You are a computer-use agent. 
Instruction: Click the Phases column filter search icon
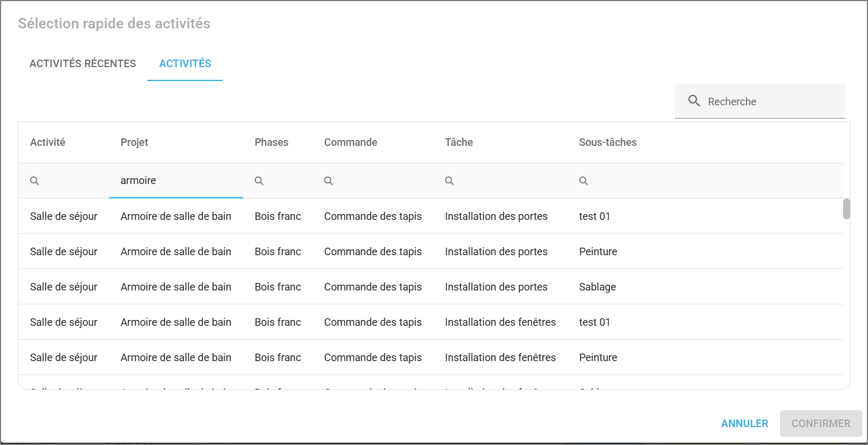[259, 181]
